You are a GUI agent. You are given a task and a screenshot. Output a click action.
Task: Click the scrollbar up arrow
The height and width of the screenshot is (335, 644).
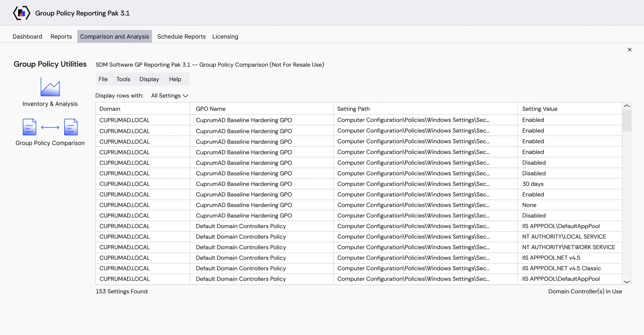(x=627, y=106)
